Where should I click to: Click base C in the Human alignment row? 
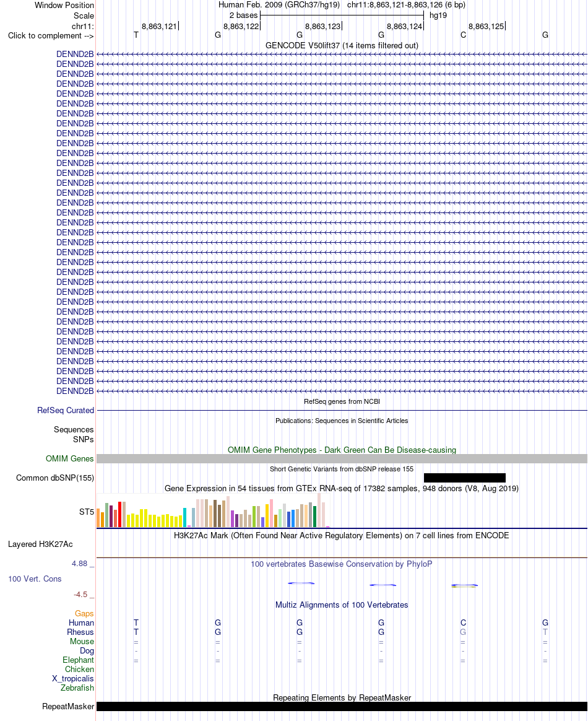point(463,623)
